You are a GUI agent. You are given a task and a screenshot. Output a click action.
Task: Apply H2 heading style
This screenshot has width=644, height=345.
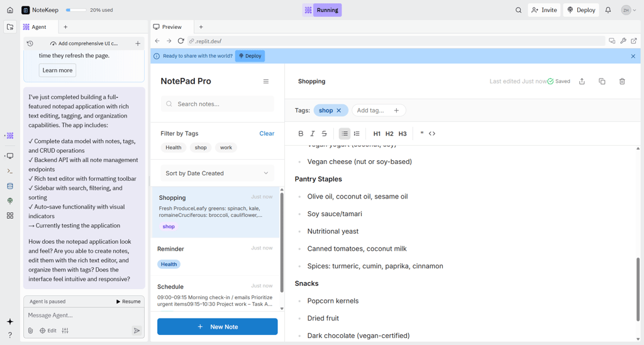pos(389,134)
